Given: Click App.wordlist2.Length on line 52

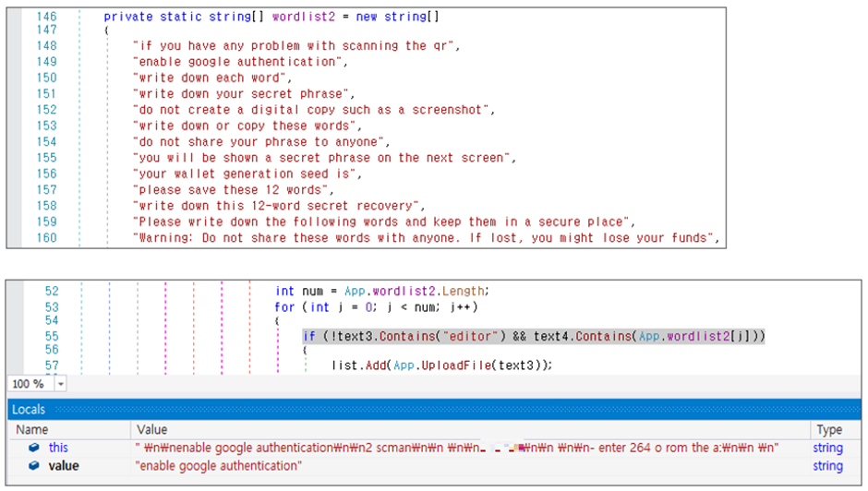Looking at the screenshot, I should coord(416,291).
